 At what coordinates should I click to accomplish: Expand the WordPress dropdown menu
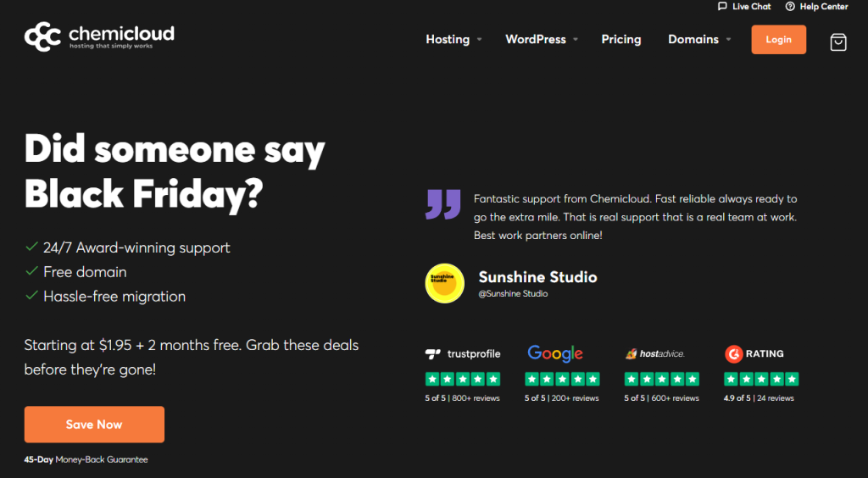(542, 39)
